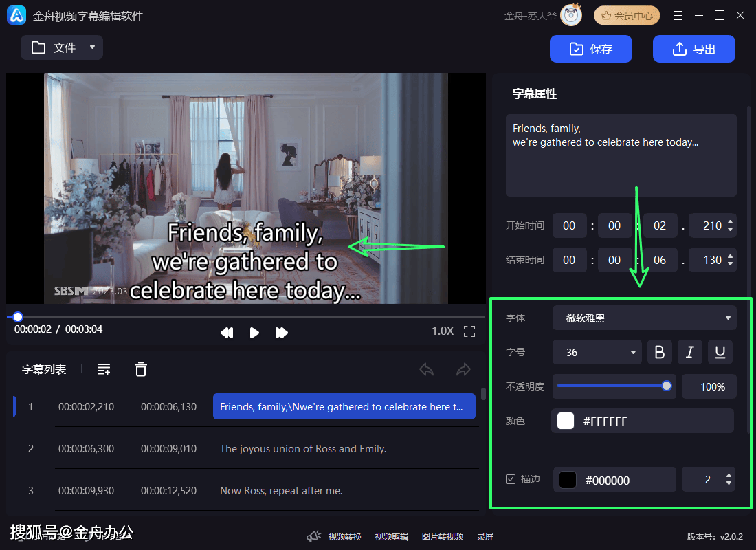Screen dimensions: 756x550
Task: Play the video preview
Action: click(x=254, y=333)
